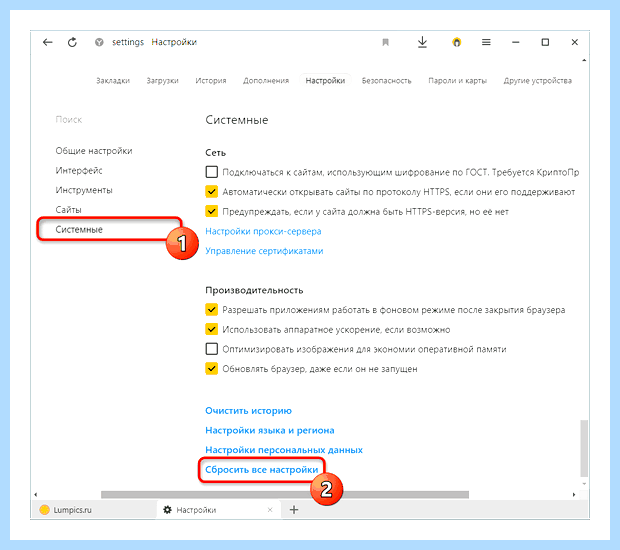Click the horizontal scrollbar thumb
The image size is (620, 550).
click(285, 495)
